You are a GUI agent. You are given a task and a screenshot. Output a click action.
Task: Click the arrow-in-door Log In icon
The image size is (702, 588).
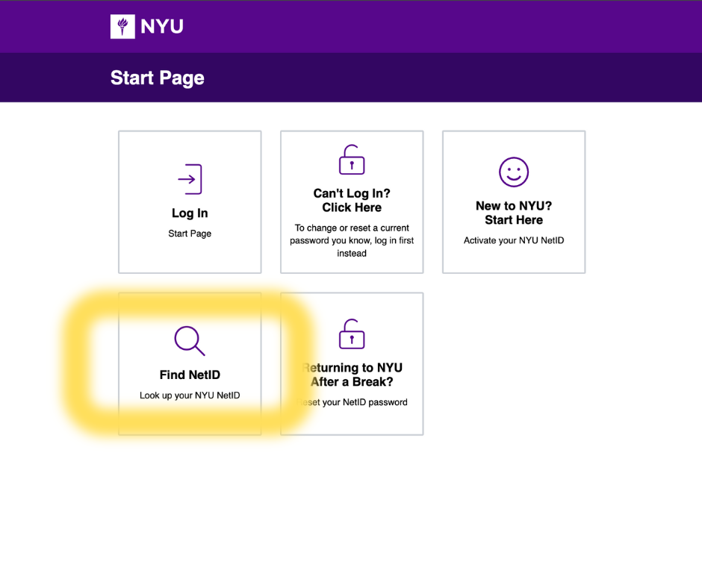coord(190,179)
